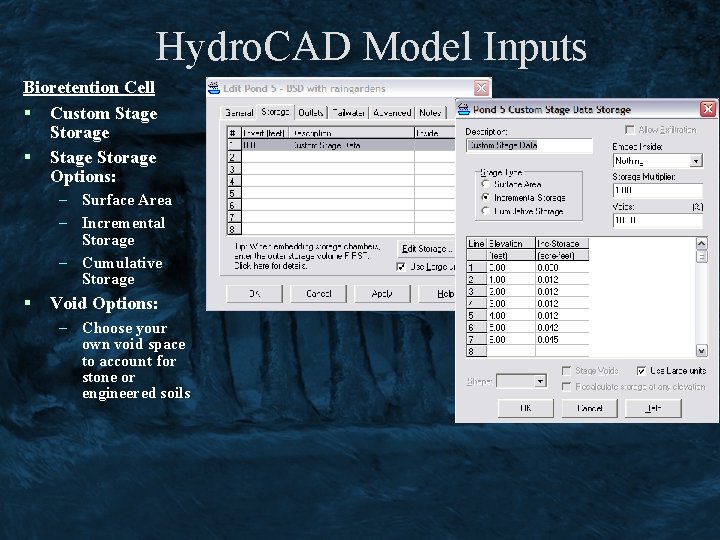Open the Outlets tab
Viewport: 720px width, 540px height.
coord(310,113)
